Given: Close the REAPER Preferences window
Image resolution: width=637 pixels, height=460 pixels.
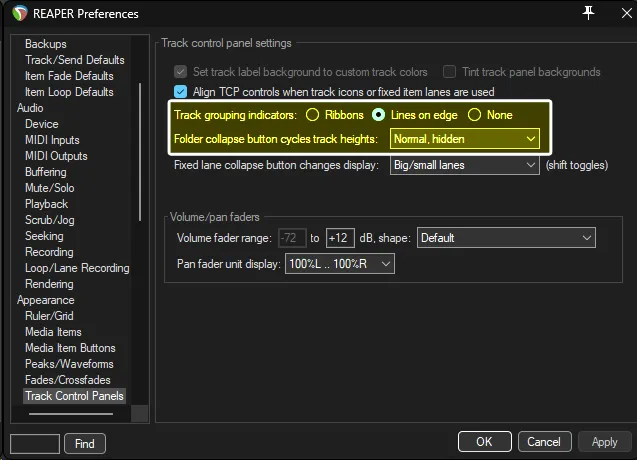Looking at the screenshot, I should tap(626, 13).
